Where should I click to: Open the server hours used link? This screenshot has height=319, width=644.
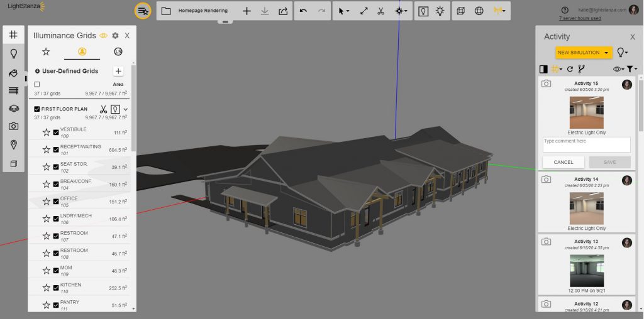(x=579, y=18)
